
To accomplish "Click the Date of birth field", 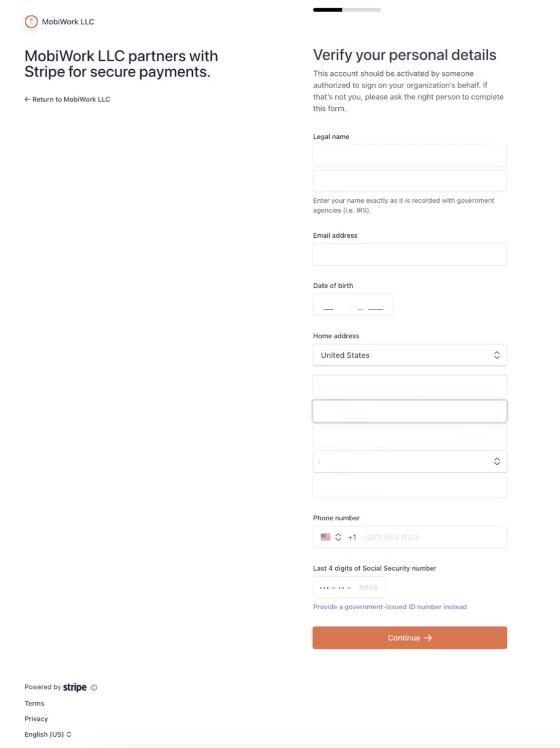I will point(353,305).
